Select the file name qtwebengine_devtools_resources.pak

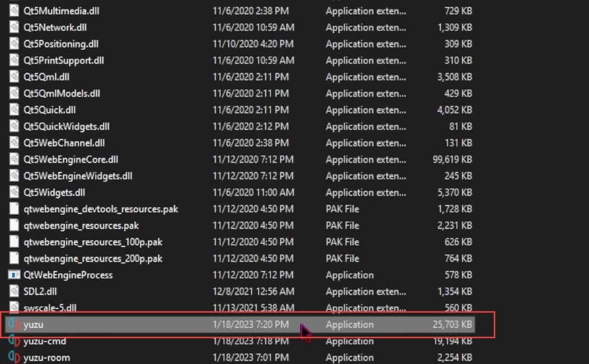[x=101, y=209]
